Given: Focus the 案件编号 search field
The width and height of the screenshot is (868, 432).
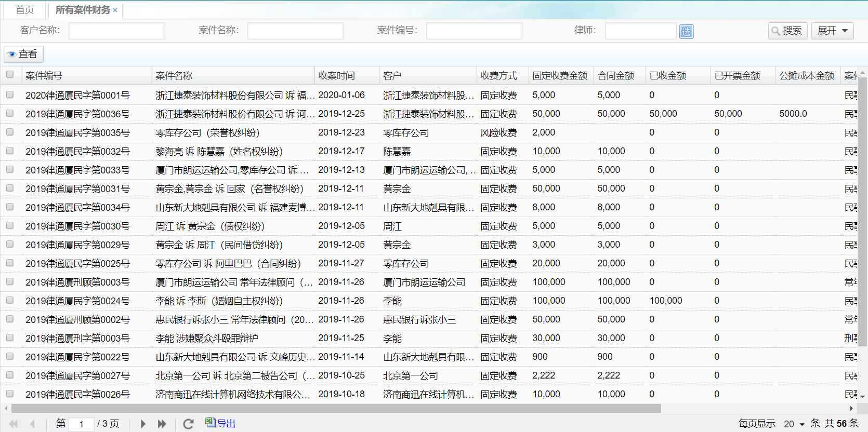Looking at the screenshot, I should click(474, 31).
